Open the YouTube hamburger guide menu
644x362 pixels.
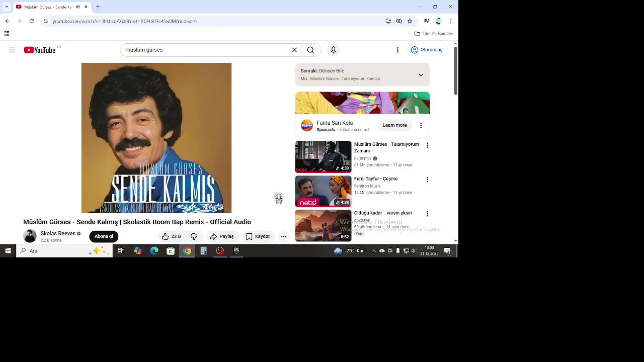(x=12, y=50)
